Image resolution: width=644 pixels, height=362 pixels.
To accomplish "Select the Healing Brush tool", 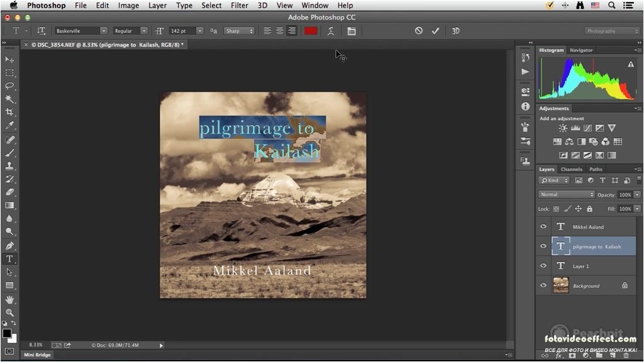I will (9, 140).
